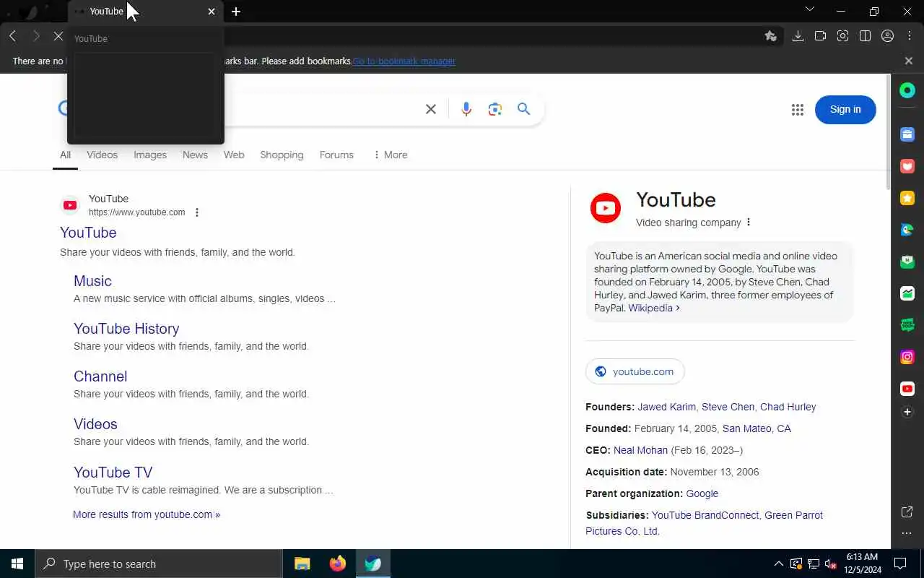
Task: Click the green circle sidebar icon
Action: coord(907,90)
